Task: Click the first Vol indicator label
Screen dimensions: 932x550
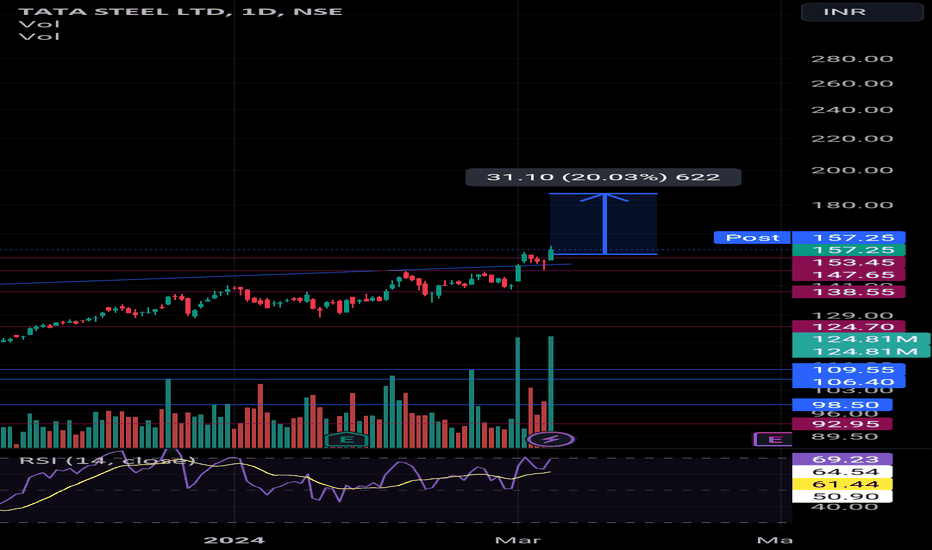Action: (x=39, y=24)
